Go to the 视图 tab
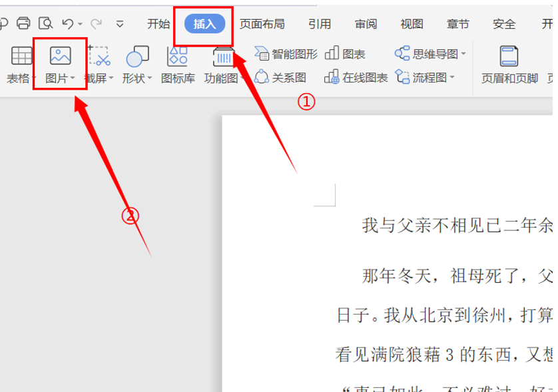 tap(412, 24)
